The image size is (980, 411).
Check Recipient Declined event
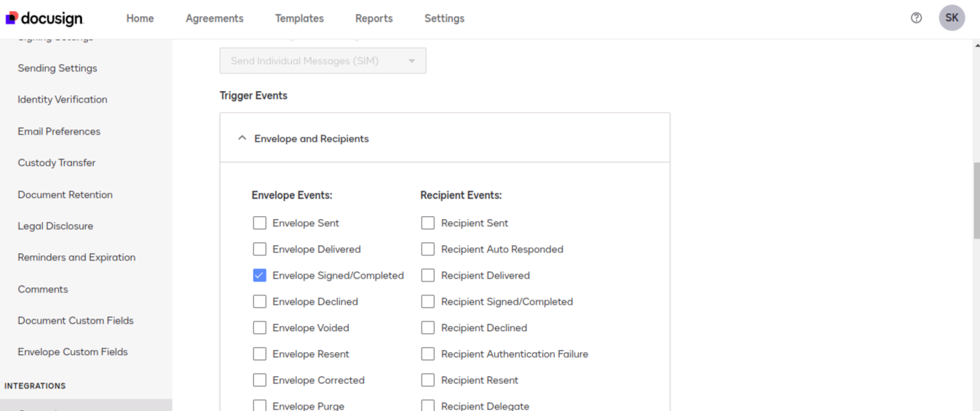[427, 327]
